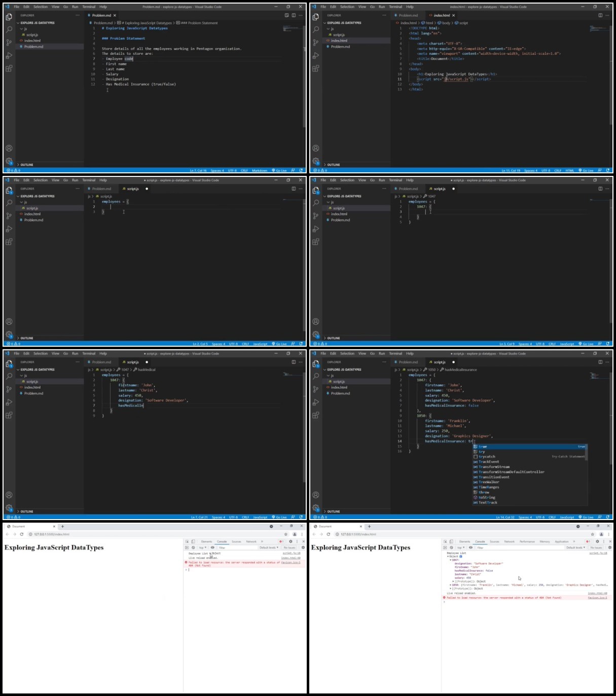Open DevTools settings gear in the collapsed-Object browser
This screenshot has width=616, height=696.
(x=291, y=541)
